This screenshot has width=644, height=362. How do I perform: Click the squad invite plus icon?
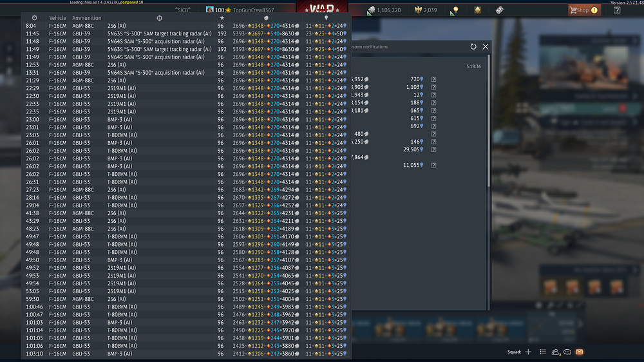point(528,352)
